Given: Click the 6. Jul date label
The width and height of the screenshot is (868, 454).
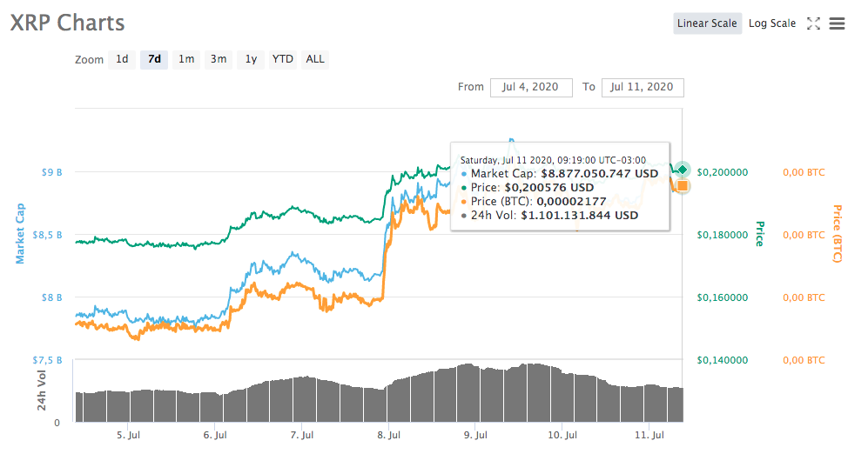Looking at the screenshot, I should [215, 435].
